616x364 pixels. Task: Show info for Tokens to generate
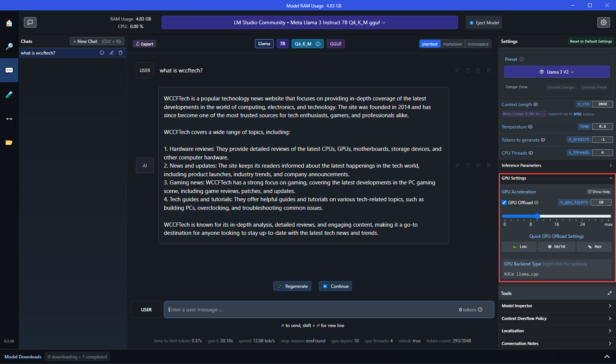(x=543, y=140)
